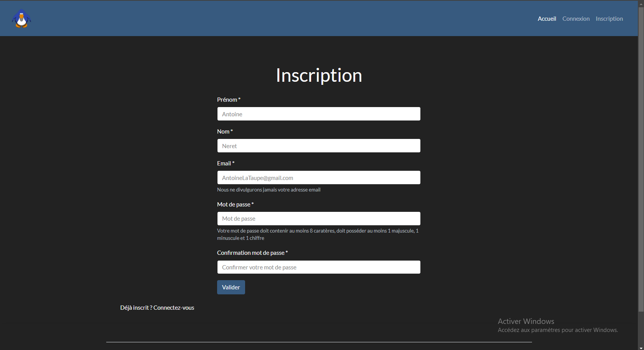Click the 'Mot de passe *' label
Image resolution: width=644 pixels, height=350 pixels.
click(235, 205)
